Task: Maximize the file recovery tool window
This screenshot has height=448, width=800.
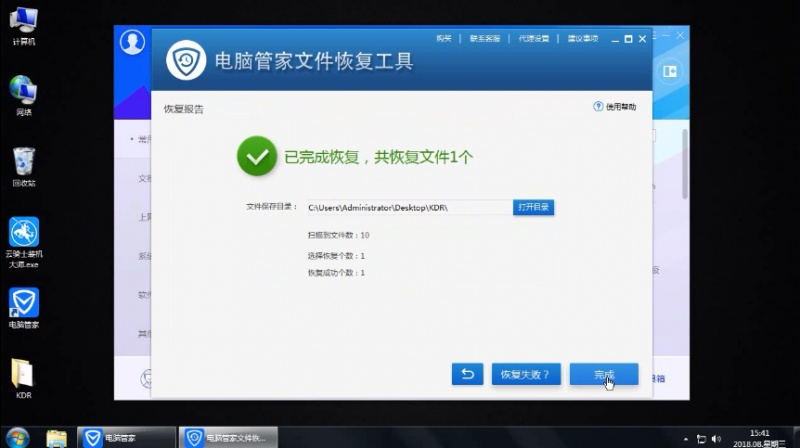Action: [x=629, y=39]
